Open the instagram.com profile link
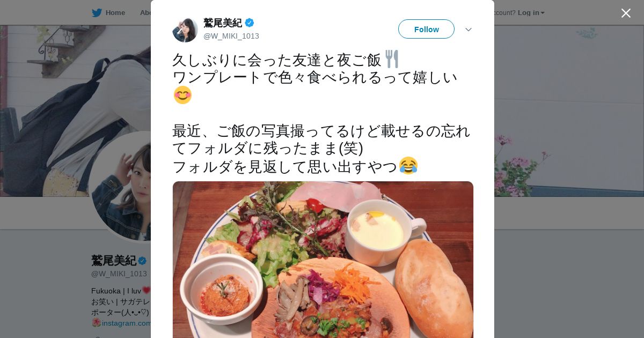644x338 pixels. pyautogui.click(x=127, y=323)
